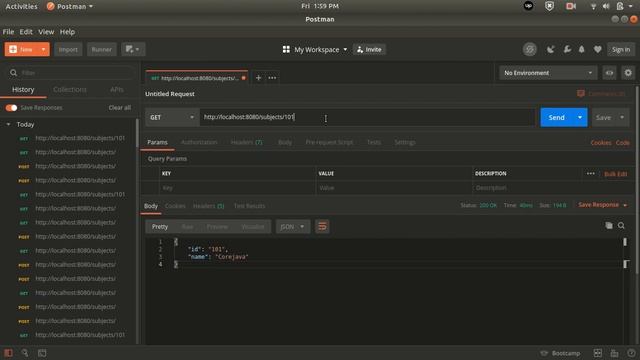Switch to the APIs sidebar tab
640x360 pixels.
(117, 89)
